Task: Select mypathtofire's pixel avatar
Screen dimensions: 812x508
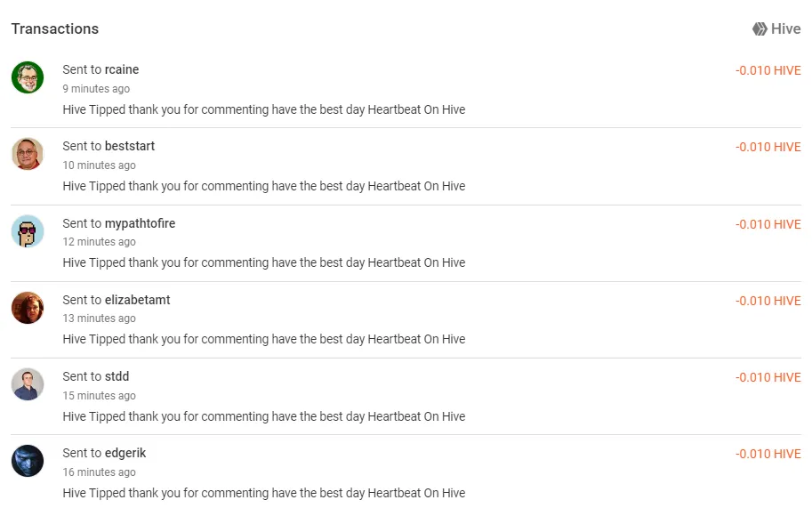Action: click(x=28, y=231)
